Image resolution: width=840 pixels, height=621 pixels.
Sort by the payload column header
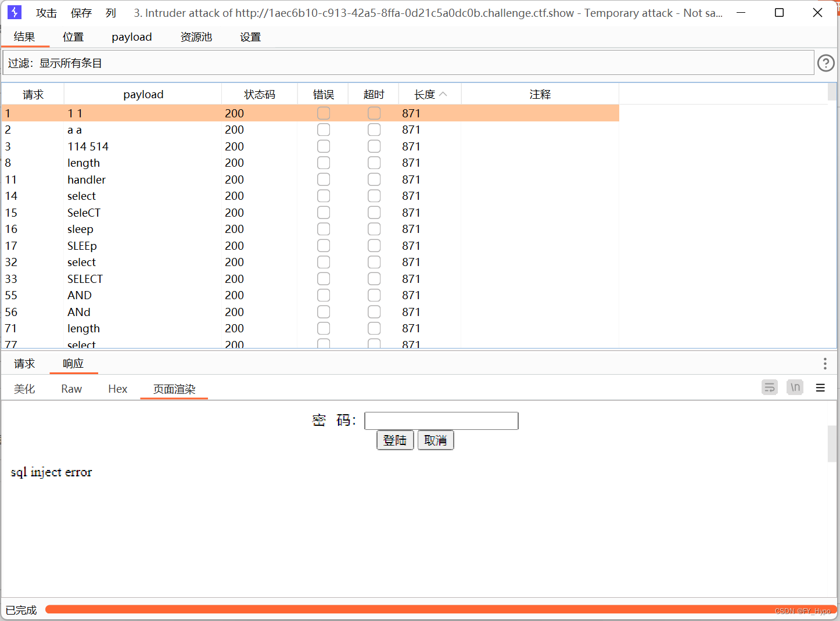point(143,94)
